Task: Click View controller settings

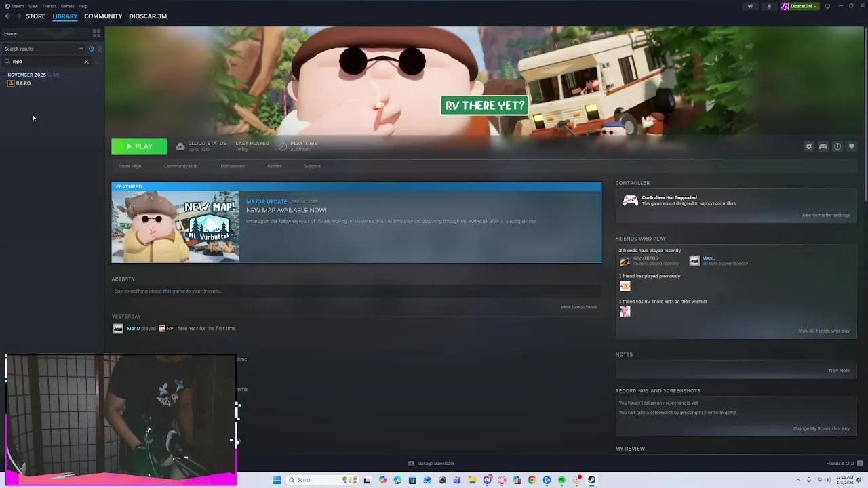Action: point(825,215)
